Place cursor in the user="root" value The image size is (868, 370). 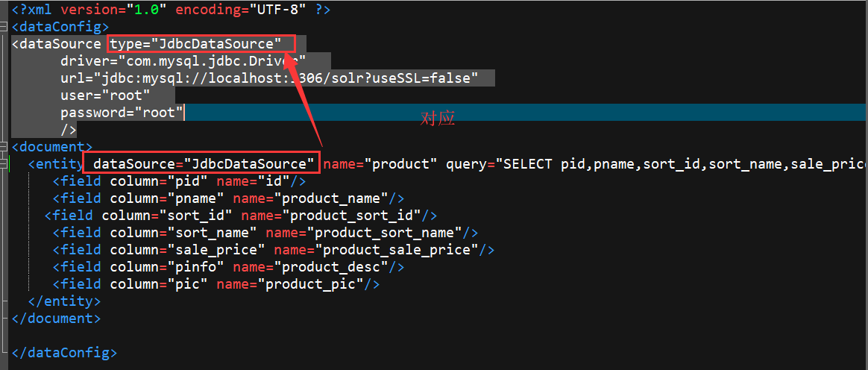pos(126,95)
